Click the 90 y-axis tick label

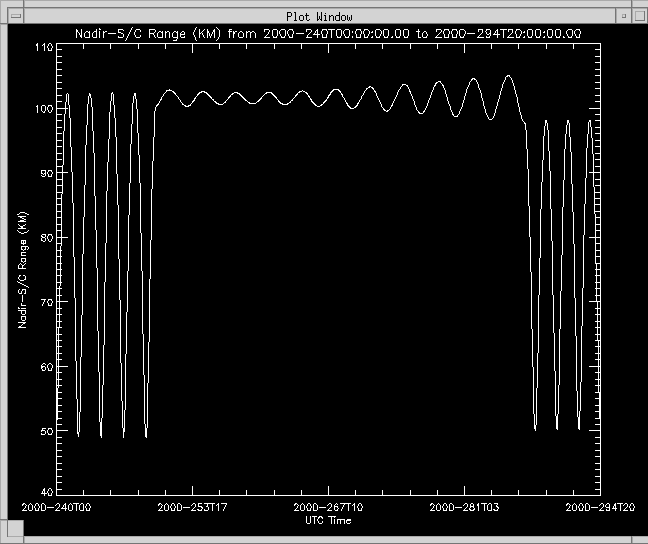49,173
